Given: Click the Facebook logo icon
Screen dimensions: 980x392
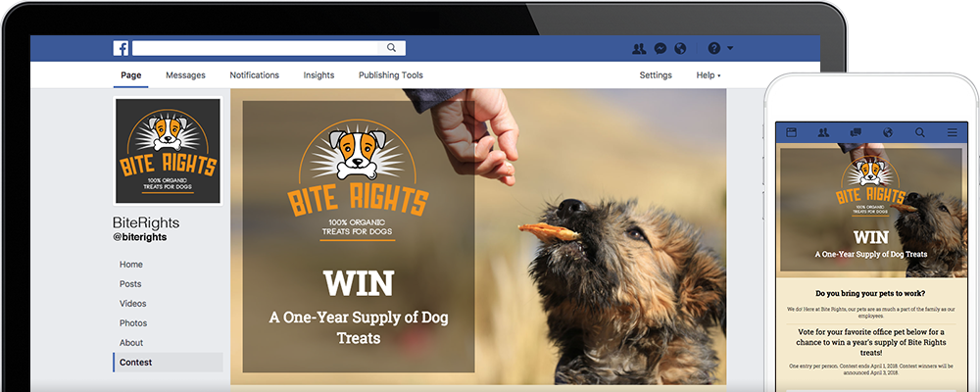Looking at the screenshot, I should [121, 48].
